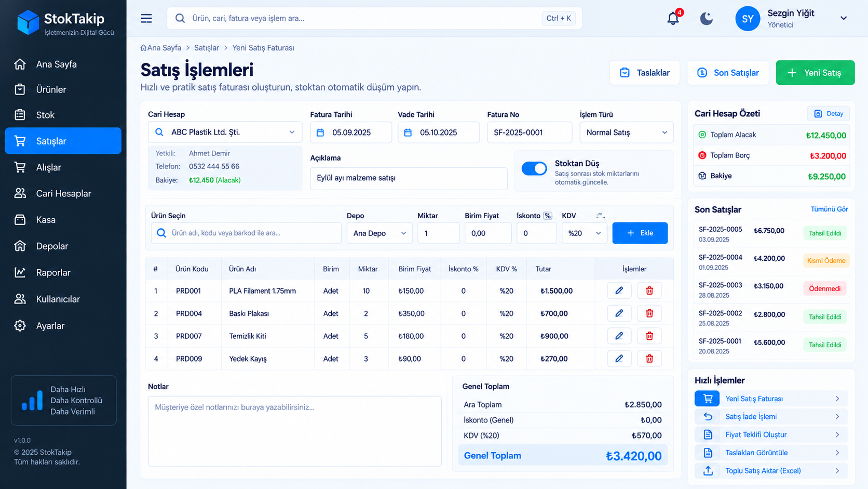The width and height of the screenshot is (868, 489).
Task: Edit the Yedek Kayış row
Action: pyautogui.click(x=619, y=359)
